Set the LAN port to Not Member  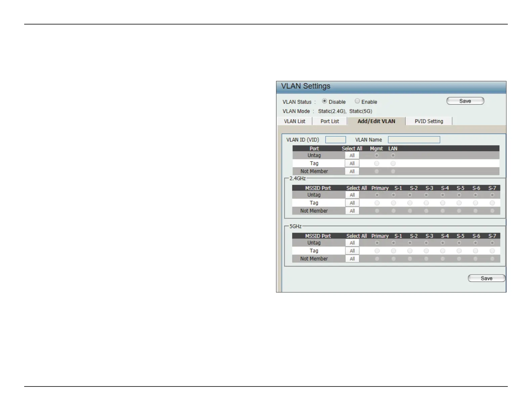point(393,171)
